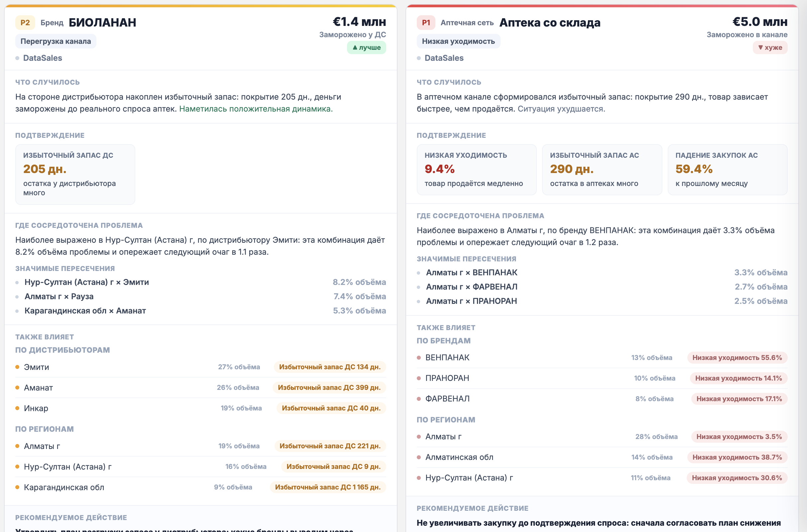Click the 'Избыточный запас ДС 9 дн.' pill

[x=333, y=467]
